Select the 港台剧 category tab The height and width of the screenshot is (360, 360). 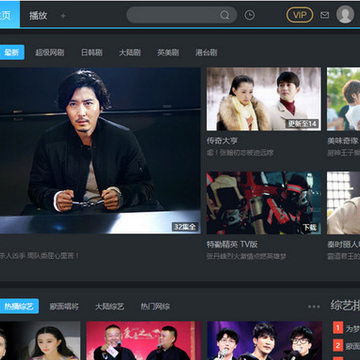coord(206,53)
